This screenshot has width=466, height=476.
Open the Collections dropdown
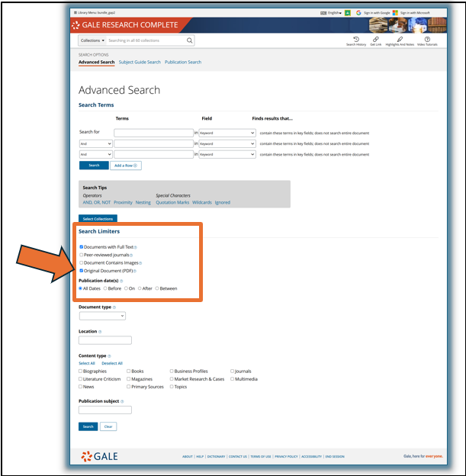[92, 40]
